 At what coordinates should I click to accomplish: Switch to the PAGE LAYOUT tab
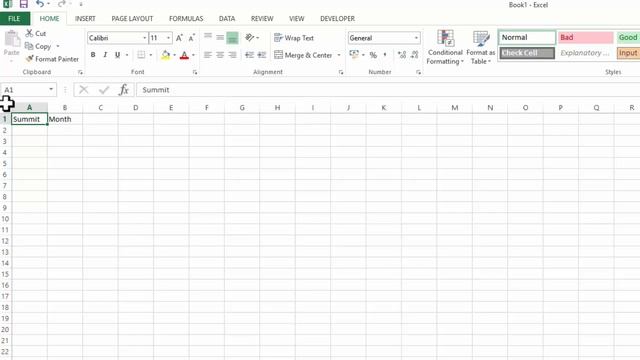click(x=132, y=19)
